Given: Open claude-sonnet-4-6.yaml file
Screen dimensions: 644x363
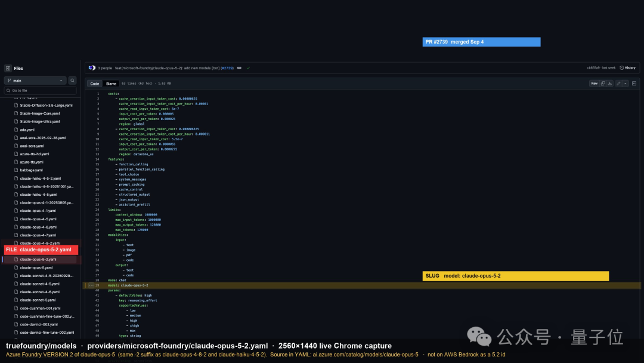Looking at the screenshot, I should pyautogui.click(x=39, y=292).
